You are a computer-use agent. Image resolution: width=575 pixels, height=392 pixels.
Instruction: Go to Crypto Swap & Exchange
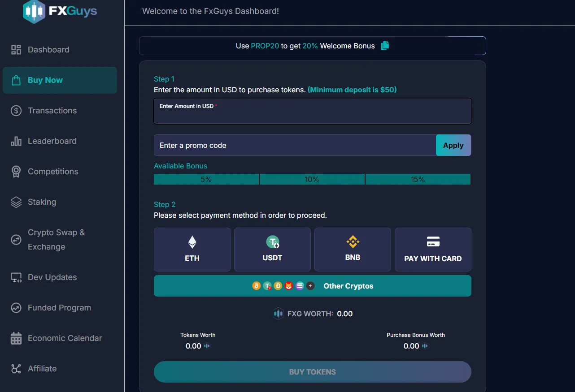(x=56, y=240)
